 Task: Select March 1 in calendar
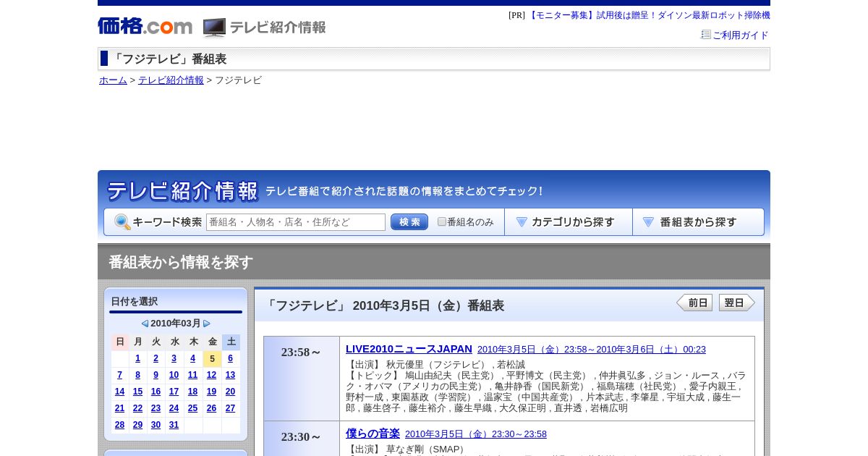click(x=138, y=358)
